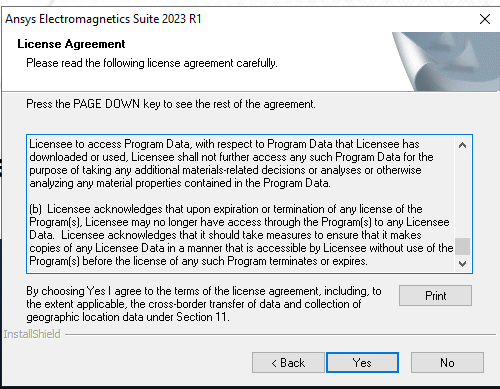Click the 'Section 11' text in the notice

pyautogui.click(x=202, y=317)
